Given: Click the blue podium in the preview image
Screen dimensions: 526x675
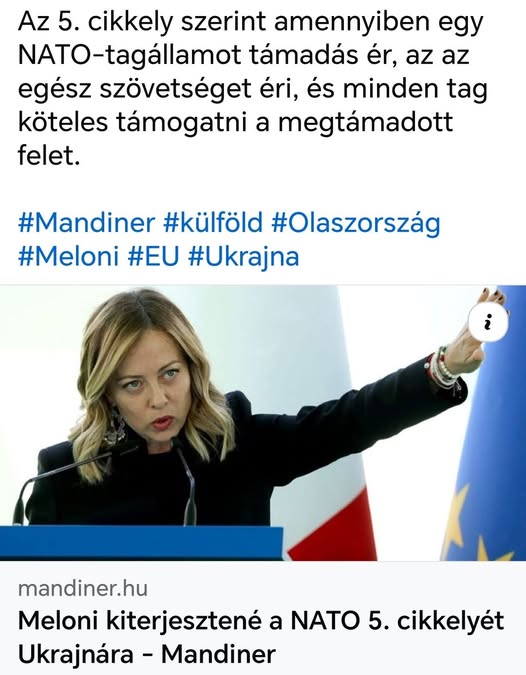Looking at the screenshot, I should (x=142, y=542).
